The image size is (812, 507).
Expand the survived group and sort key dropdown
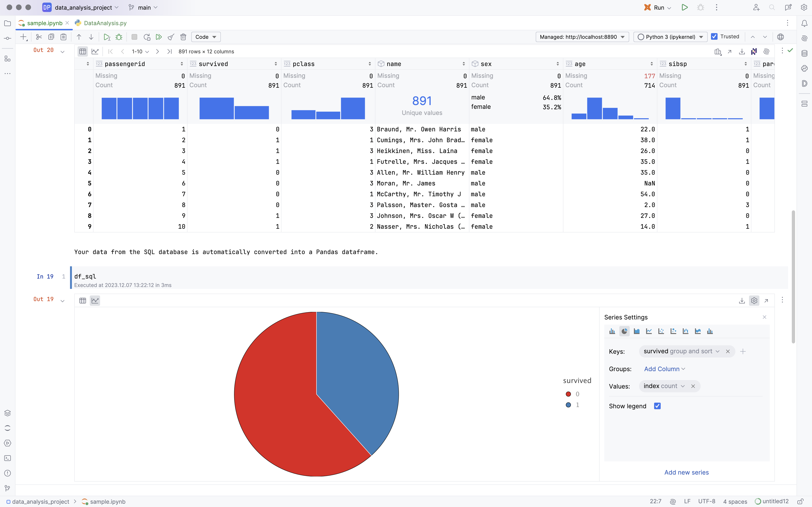point(717,351)
